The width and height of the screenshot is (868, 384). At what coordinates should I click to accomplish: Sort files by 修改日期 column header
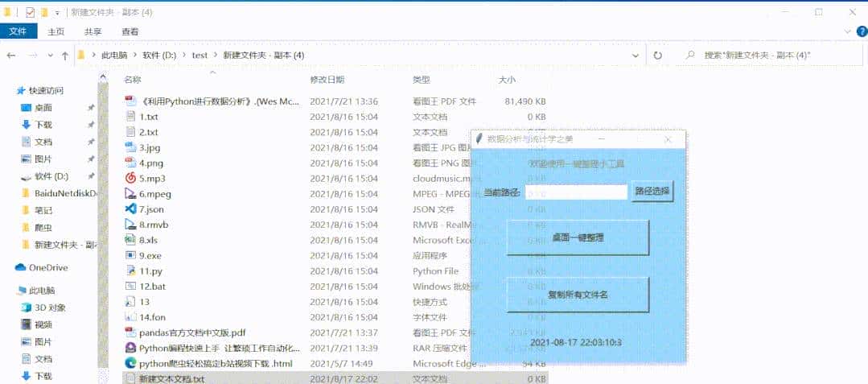(327, 80)
